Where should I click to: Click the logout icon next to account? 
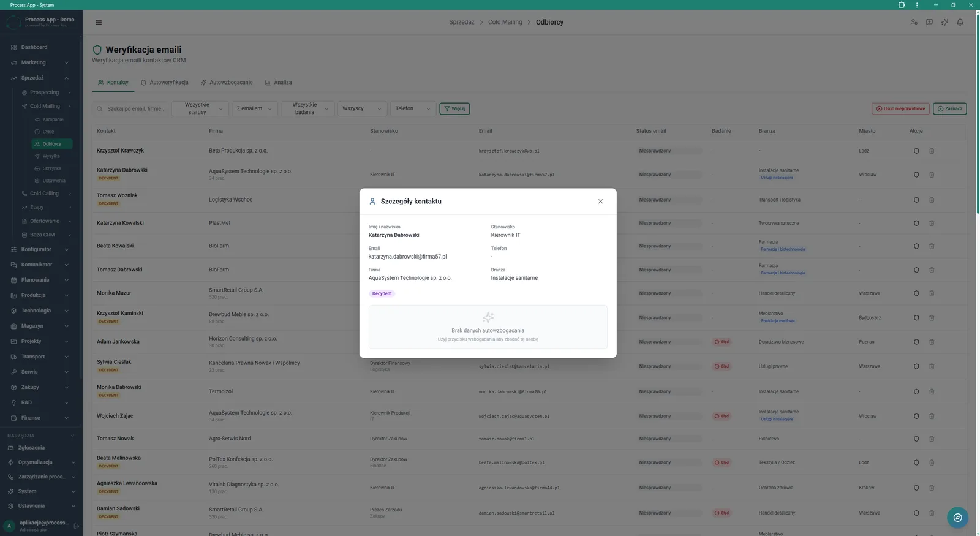[77, 526]
